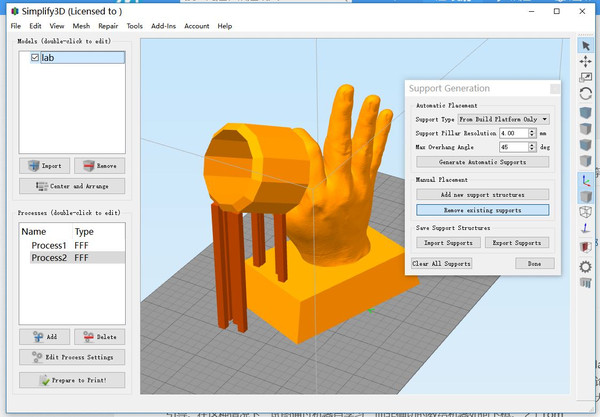Toggle solid model rendering icon
Viewport: 600px width, 417px height.
tap(585, 196)
